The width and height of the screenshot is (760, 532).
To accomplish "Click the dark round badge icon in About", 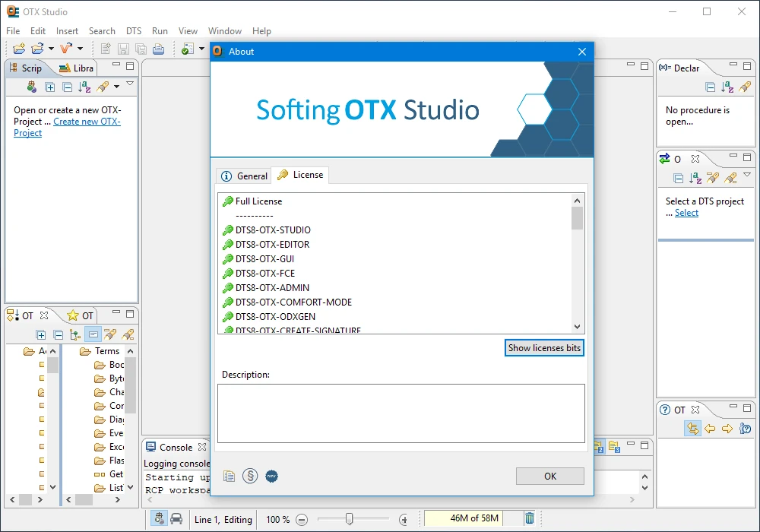I will [x=272, y=477].
